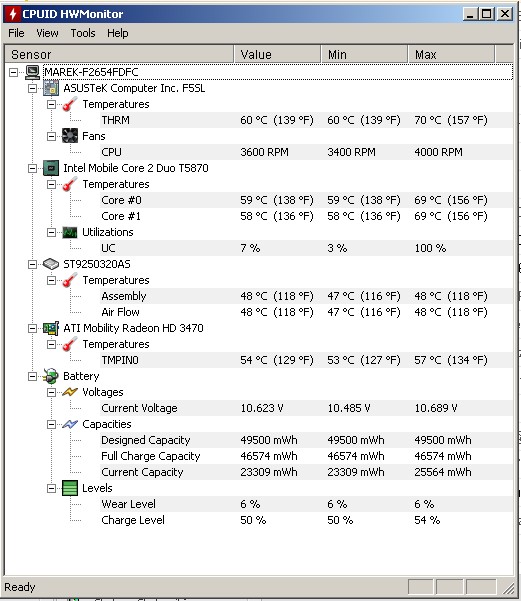
Task: Collapse the ST9250320AS drive node
Action: click(33, 264)
